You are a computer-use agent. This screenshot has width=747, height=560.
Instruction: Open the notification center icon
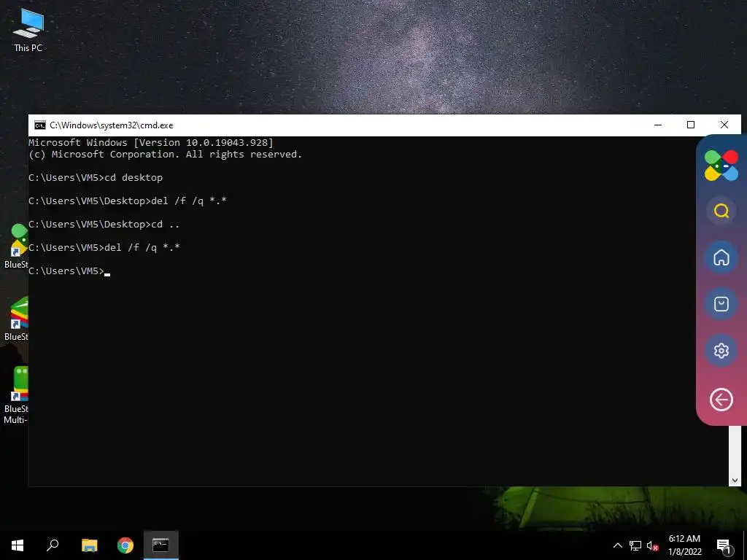(724, 546)
